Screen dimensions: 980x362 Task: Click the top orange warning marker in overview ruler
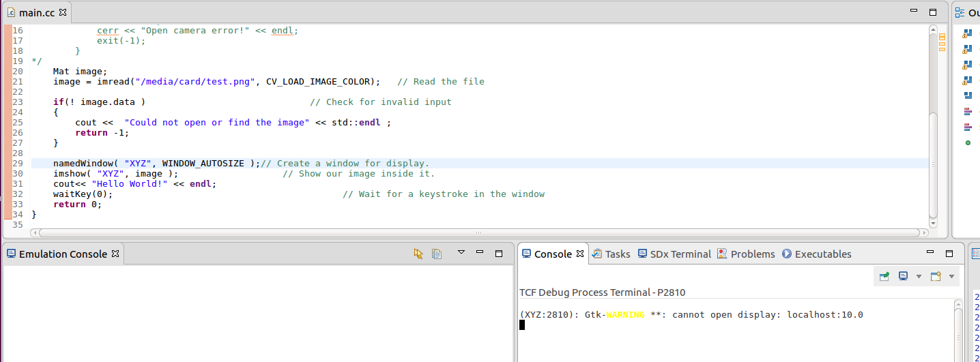click(x=942, y=35)
